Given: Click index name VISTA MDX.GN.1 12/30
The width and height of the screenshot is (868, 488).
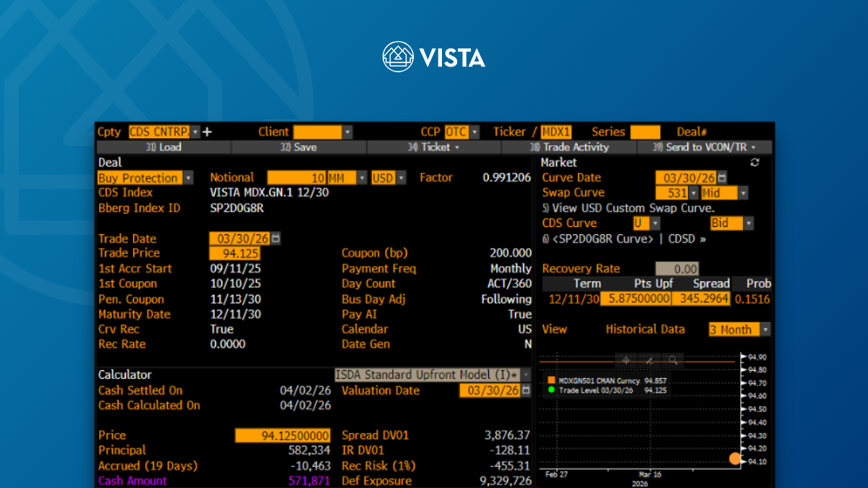Looking at the screenshot, I should (270, 193).
